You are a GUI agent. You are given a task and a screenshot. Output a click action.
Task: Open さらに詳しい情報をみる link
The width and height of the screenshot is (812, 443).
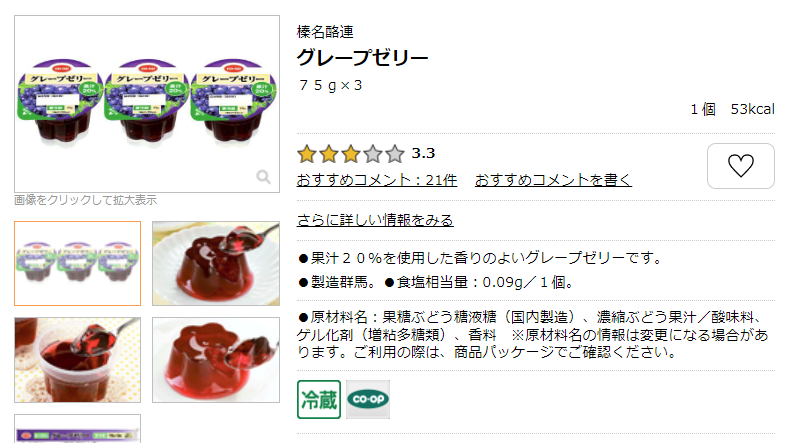pyautogui.click(x=375, y=220)
